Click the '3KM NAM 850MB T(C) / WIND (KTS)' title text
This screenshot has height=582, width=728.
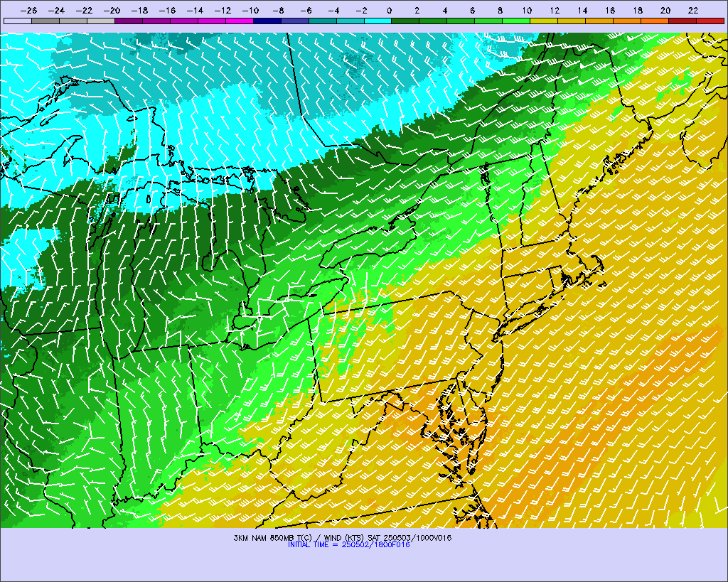point(299,538)
